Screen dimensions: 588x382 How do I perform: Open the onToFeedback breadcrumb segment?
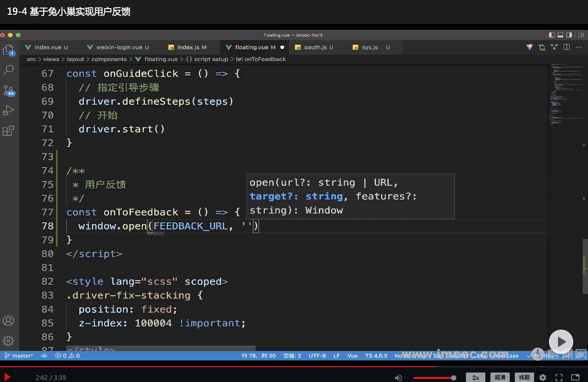(x=261, y=60)
